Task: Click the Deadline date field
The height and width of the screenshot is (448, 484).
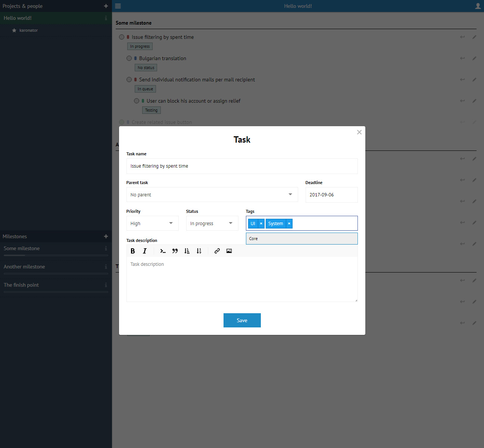Action: pyautogui.click(x=331, y=195)
